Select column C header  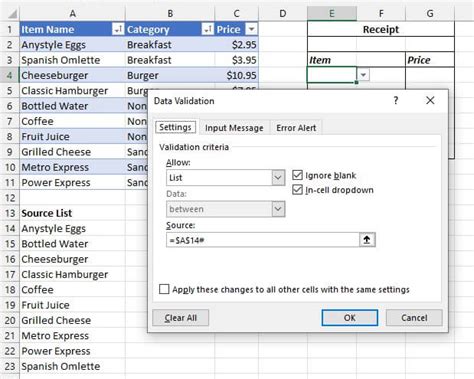pos(237,14)
